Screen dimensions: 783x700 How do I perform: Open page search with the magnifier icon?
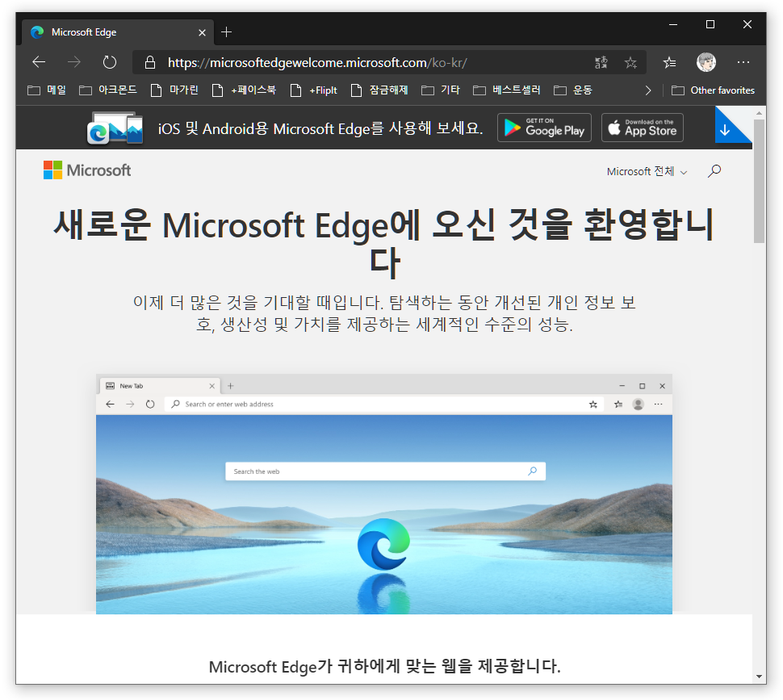click(x=714, y=170)
